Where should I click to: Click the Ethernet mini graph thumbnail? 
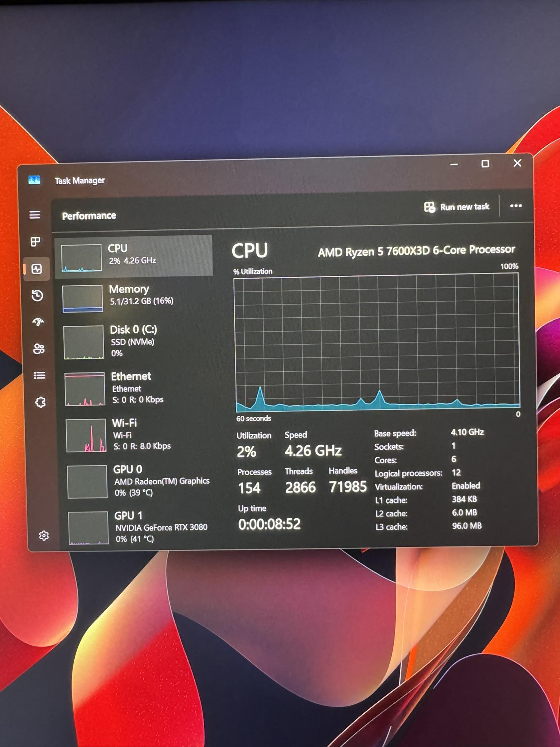coord(85,389)
